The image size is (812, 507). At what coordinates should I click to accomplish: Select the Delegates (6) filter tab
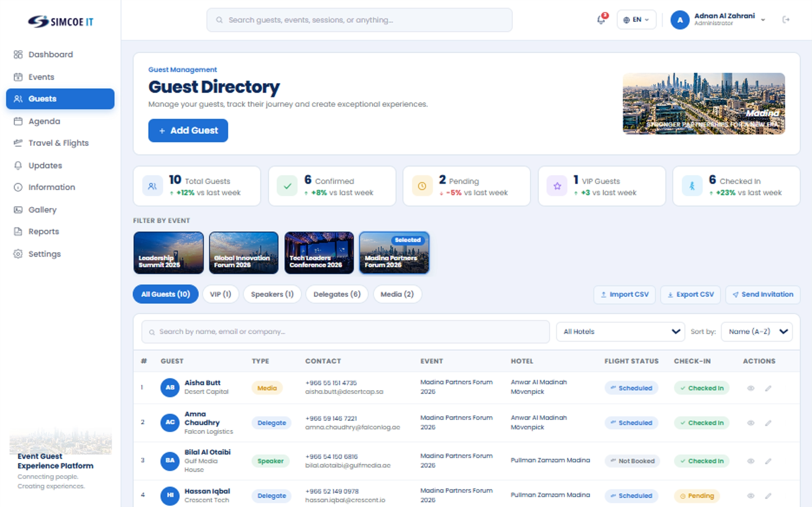[x=337, y=294]
